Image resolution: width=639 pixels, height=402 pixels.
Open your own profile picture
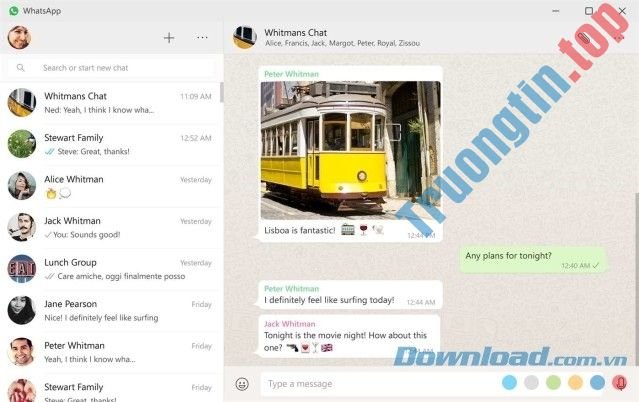(x=19, y=38)
